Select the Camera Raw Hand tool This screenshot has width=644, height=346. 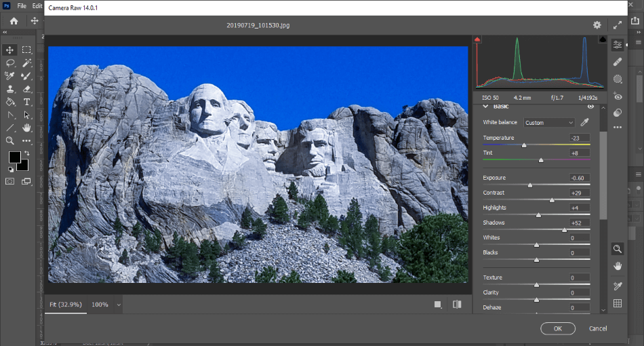click(618, 266)
